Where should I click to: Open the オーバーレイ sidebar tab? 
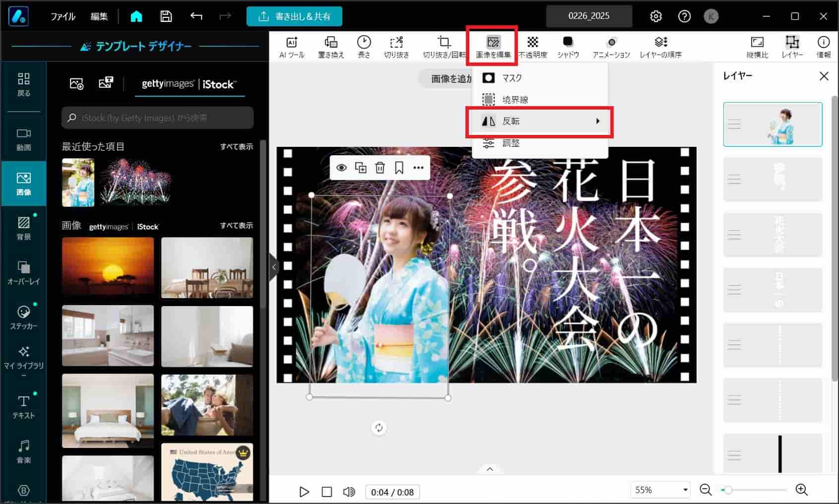point(24,273)
